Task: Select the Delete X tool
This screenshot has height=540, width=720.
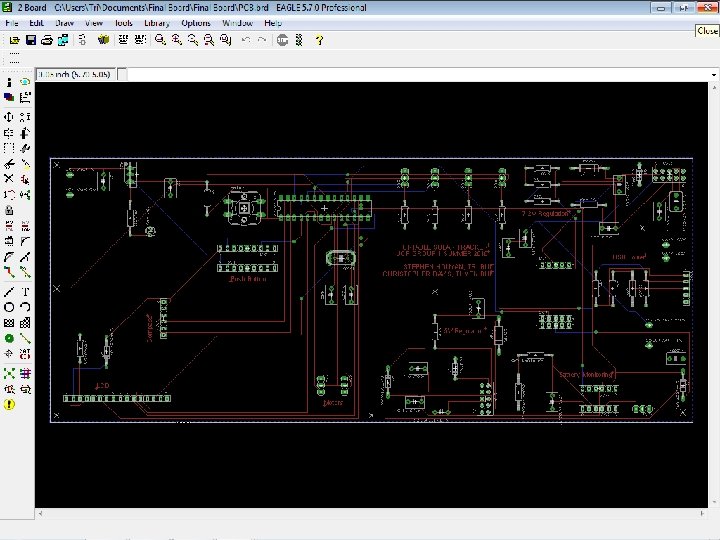Action: [9, 179]
